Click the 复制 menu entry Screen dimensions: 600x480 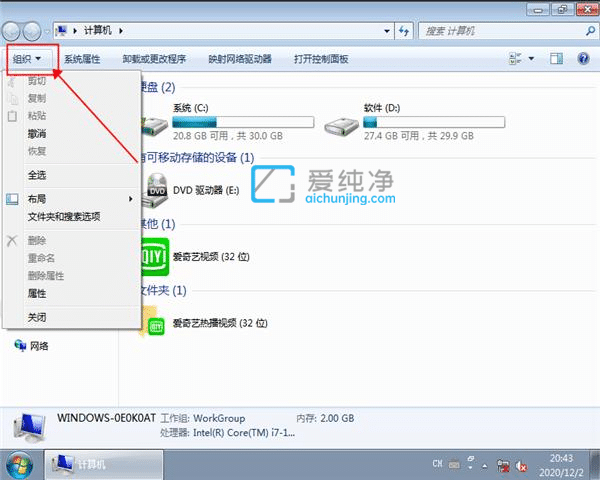(x=37, y=98)
